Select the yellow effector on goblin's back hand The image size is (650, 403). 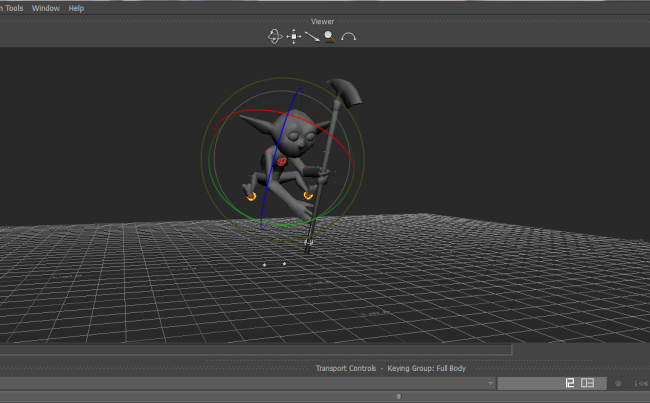click(x=251, y=195)
